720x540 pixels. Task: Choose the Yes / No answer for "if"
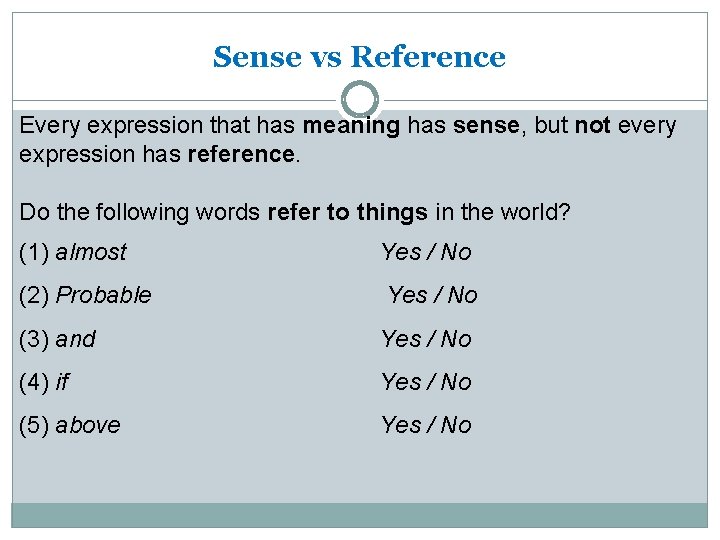pyautogui.click(x=426, y=382)
